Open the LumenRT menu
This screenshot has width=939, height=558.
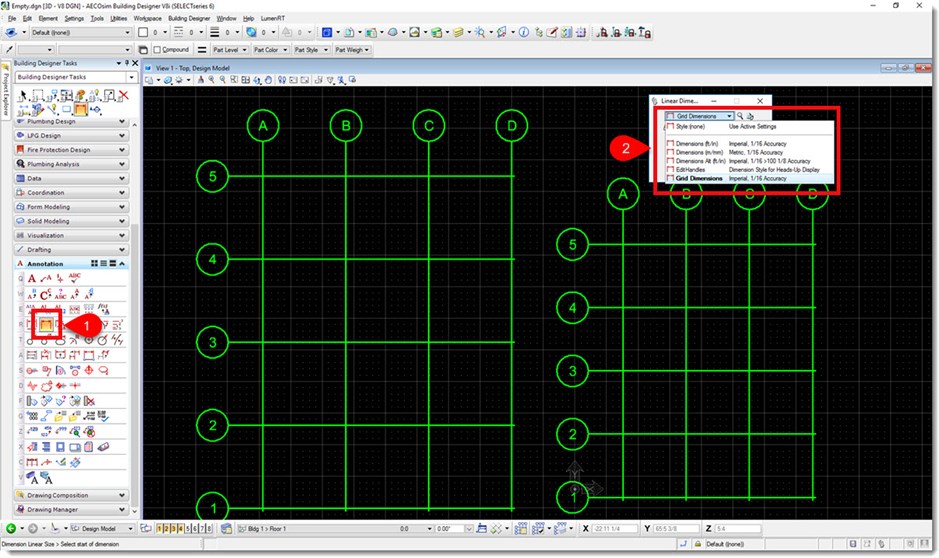tap(272, 19)
